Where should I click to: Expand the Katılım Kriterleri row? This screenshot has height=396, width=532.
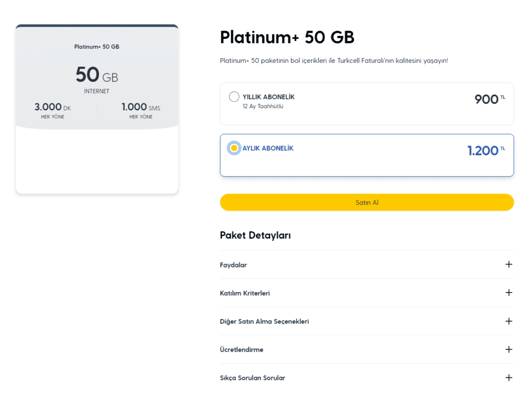click(245, 293)
